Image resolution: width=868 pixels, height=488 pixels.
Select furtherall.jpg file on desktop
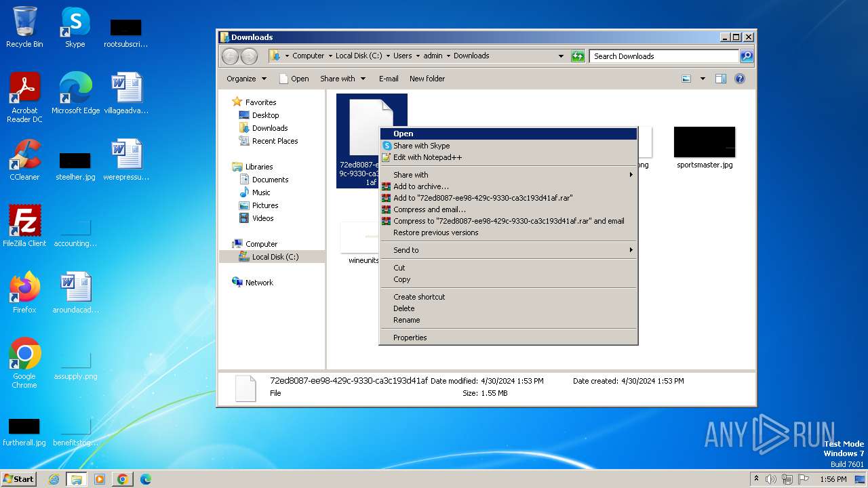24,431
